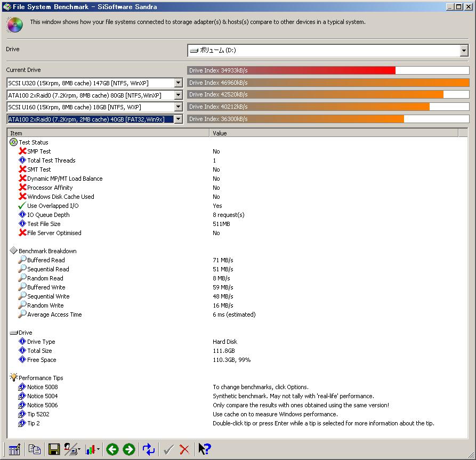Select the Notice 5004 row
The image size is (476, 460).
(x=237, y=396)
